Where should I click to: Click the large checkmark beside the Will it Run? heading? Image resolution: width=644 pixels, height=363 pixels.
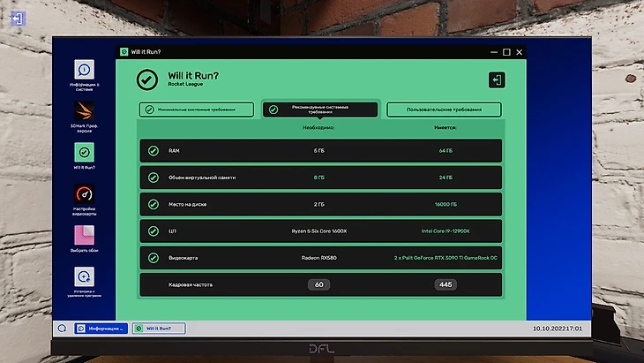pos(147,79)
